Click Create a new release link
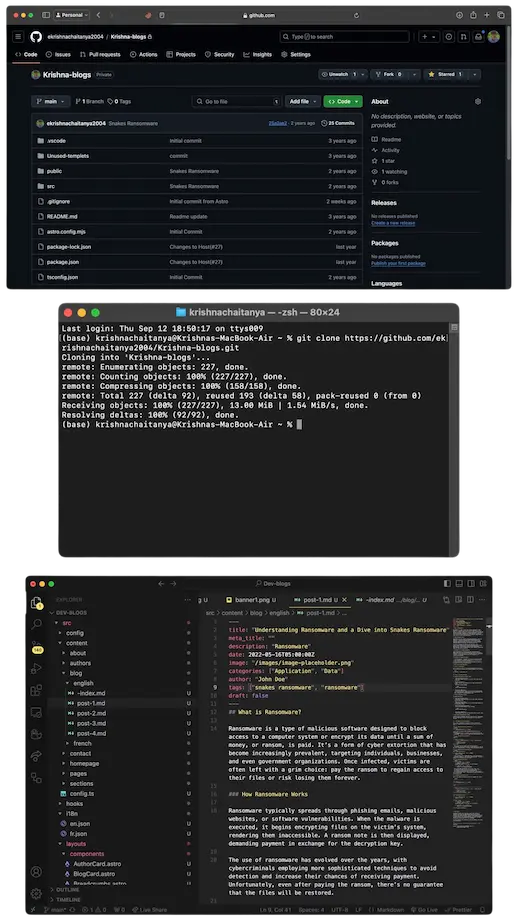The width and height of the screenshot is (520, 922). click(x=393, y=223)
